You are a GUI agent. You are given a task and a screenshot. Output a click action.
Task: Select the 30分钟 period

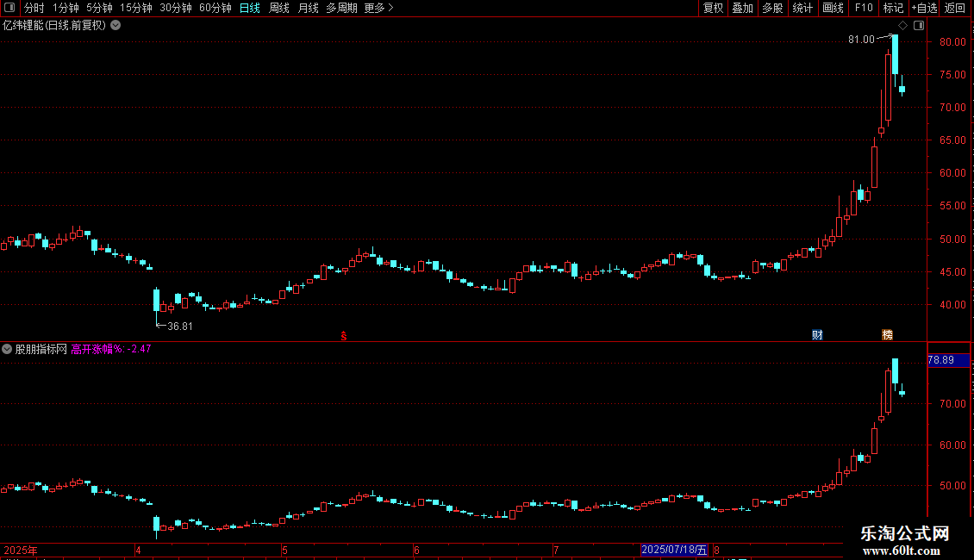tap(176, 8)
